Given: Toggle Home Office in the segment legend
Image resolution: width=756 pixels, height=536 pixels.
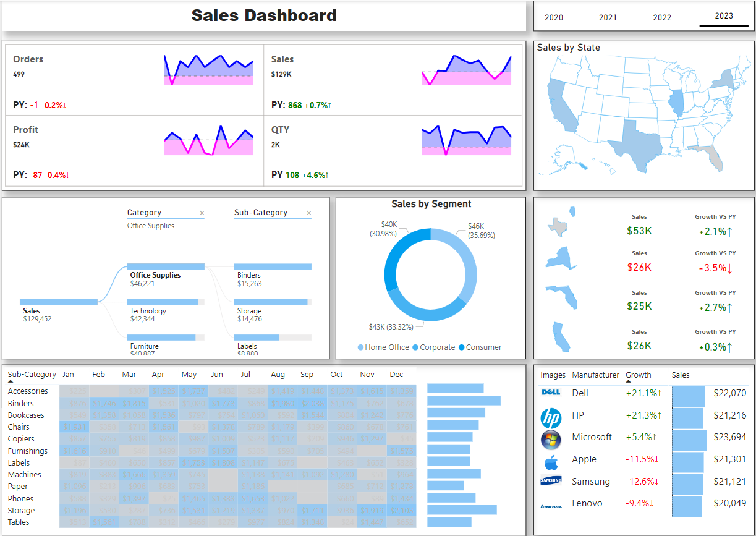Looking at the screenshot, I should coord(383,347).
